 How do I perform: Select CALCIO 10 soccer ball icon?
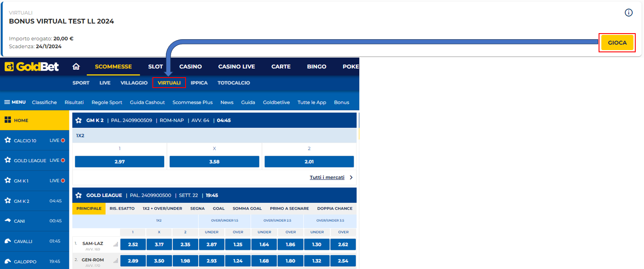[7, 140]
